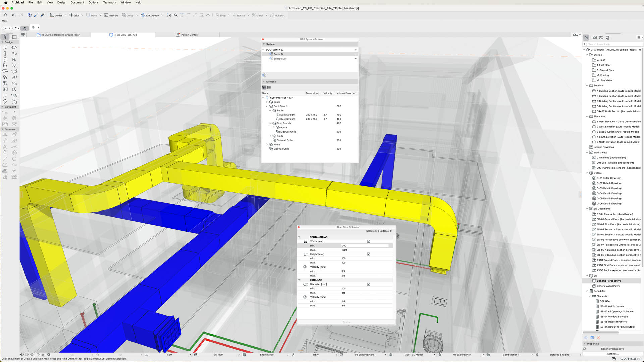The height and width of the screenshot is (362, 644).
Task: Click the 3D Cutaway toolbar button
Action: (x=150, y=15)
